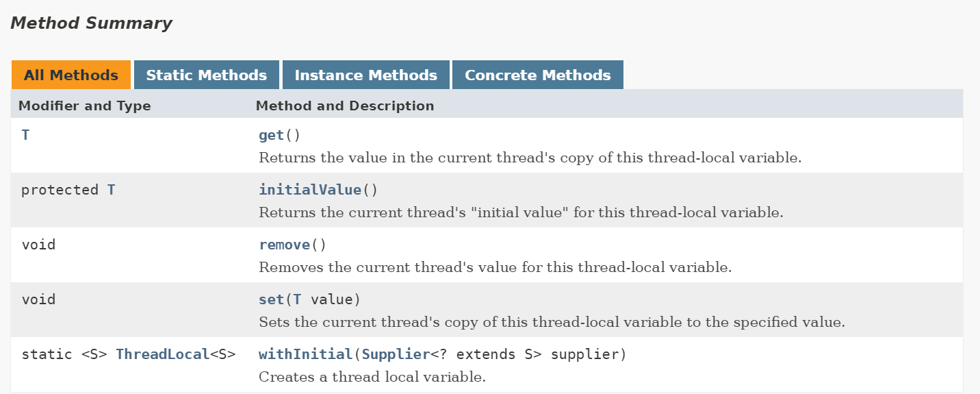Viewport: 980px width, 394px height.
Task: Open the set method link
Action: click(x=271, y=299)
